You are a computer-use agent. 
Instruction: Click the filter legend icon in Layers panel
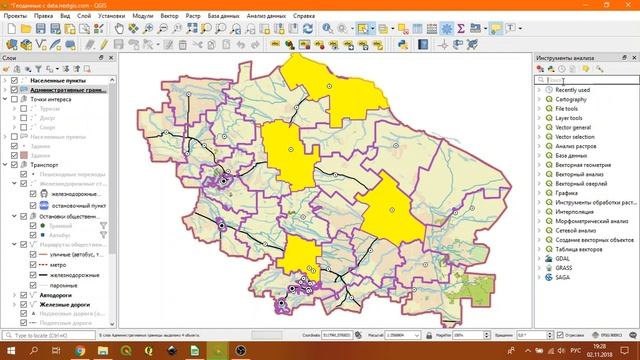(x=38, y=69)
